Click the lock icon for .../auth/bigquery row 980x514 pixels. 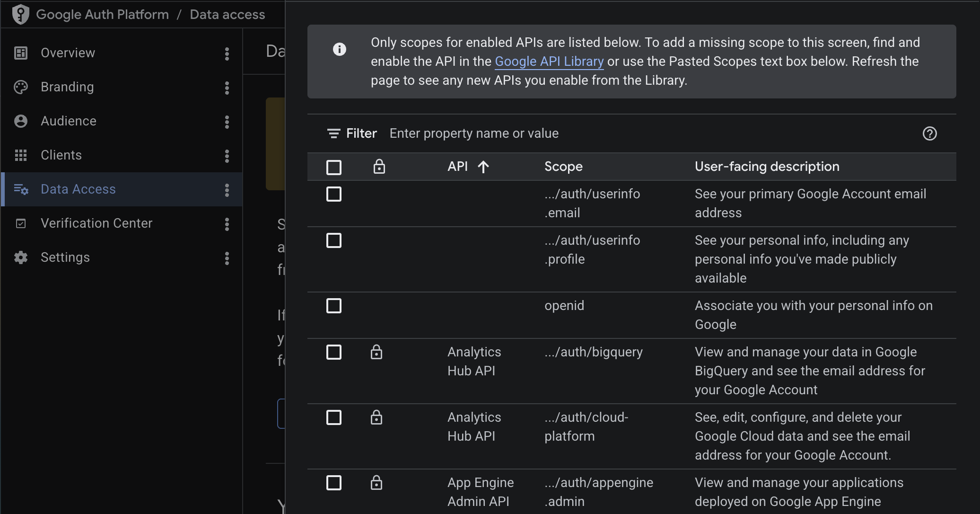376,352
